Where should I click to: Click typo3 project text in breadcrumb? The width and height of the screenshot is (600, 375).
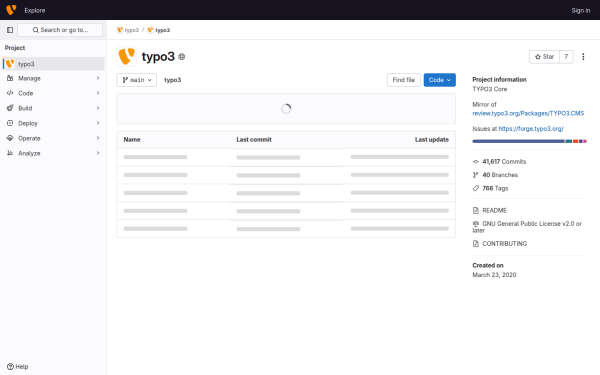click(x=163, y=30)
